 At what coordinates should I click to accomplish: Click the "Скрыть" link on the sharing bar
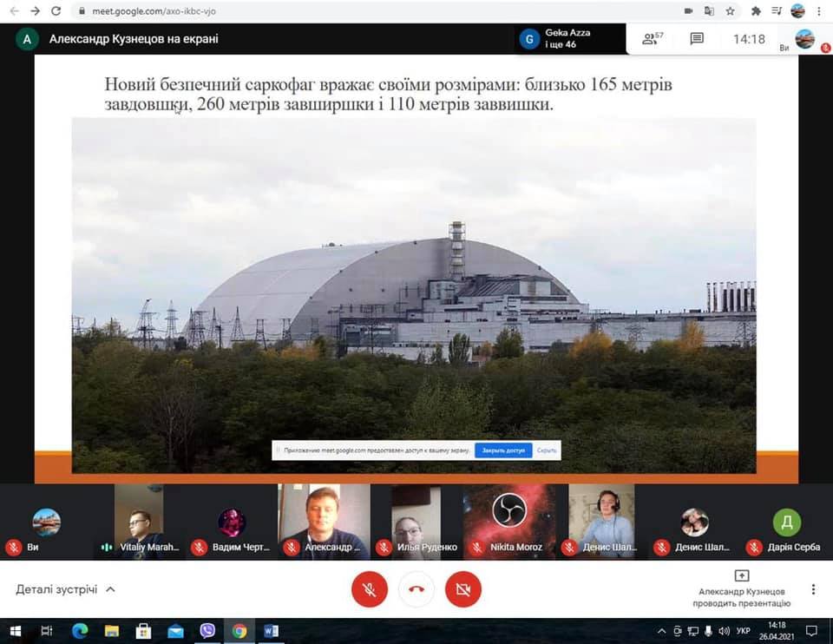547,450
